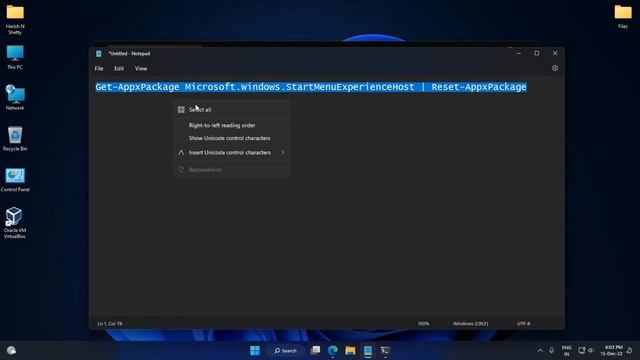Open Notepad settings gear icon
Screen dimensions: 640x360
[x=555, y=68]
